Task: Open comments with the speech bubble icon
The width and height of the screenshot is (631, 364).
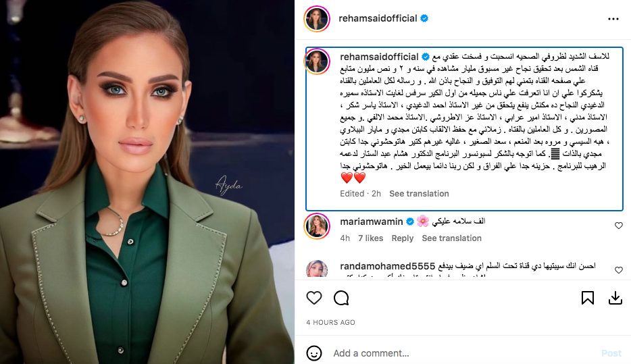Action: (341, 298)
